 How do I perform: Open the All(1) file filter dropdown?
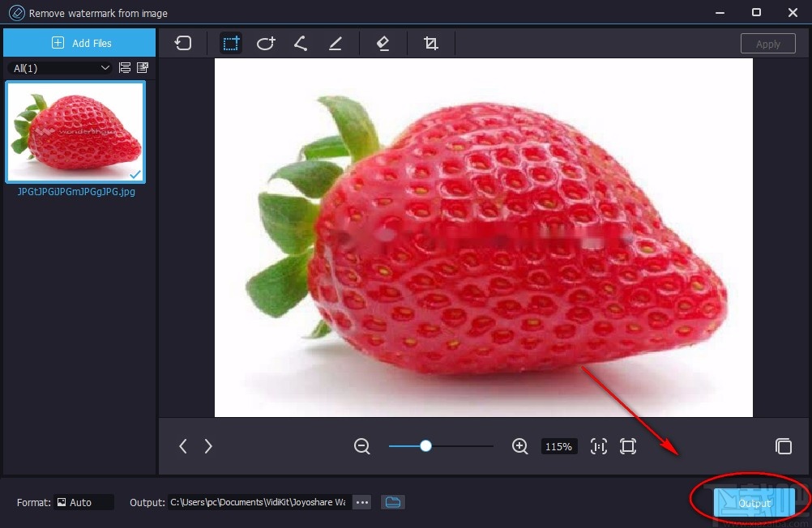[58, 68]
